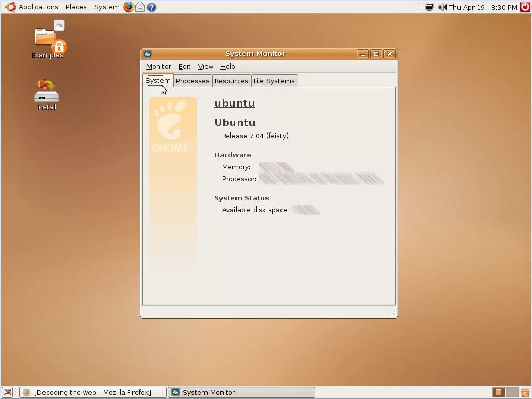This screenshot has width=532, height=399.
Task: Click the ubuntu hostname heading
Action: pos(234,103)
